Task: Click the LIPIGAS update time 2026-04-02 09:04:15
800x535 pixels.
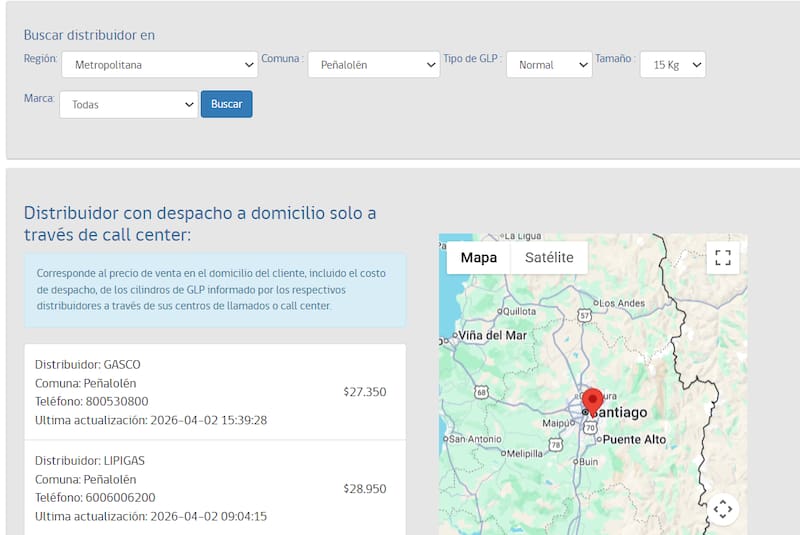Action: tap(209, 516)
